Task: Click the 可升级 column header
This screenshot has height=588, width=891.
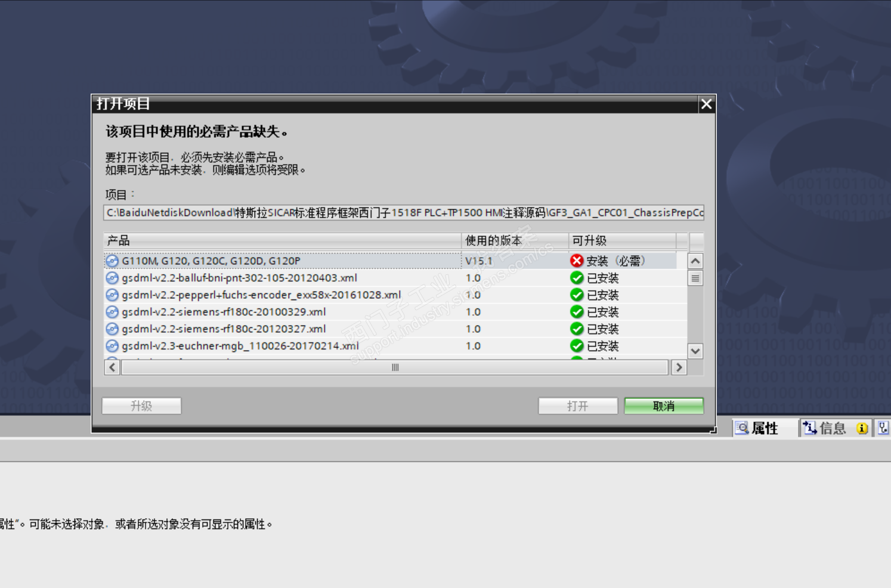Action: [x=622, y=240]
